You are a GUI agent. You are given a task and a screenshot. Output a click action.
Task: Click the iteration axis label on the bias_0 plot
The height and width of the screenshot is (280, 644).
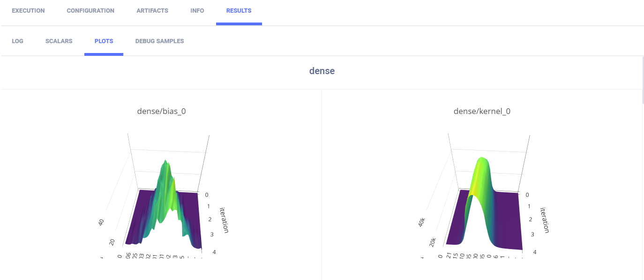(225, 219)
